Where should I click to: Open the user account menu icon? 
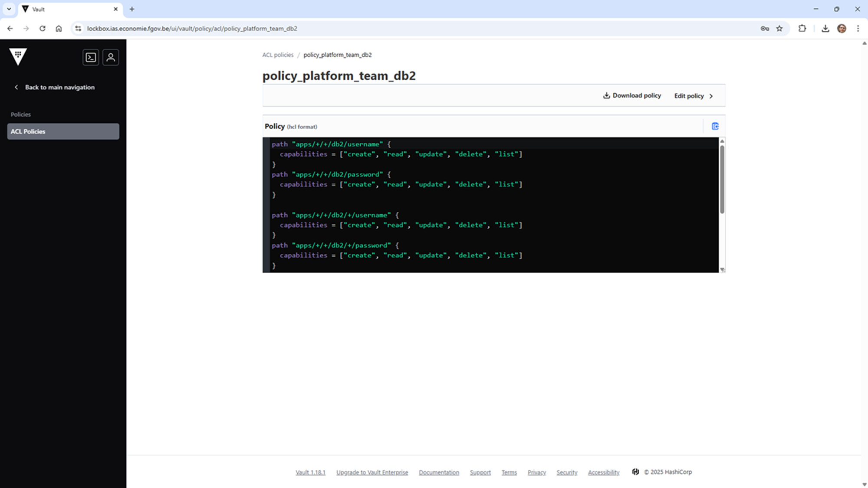[x=111, y=57]
